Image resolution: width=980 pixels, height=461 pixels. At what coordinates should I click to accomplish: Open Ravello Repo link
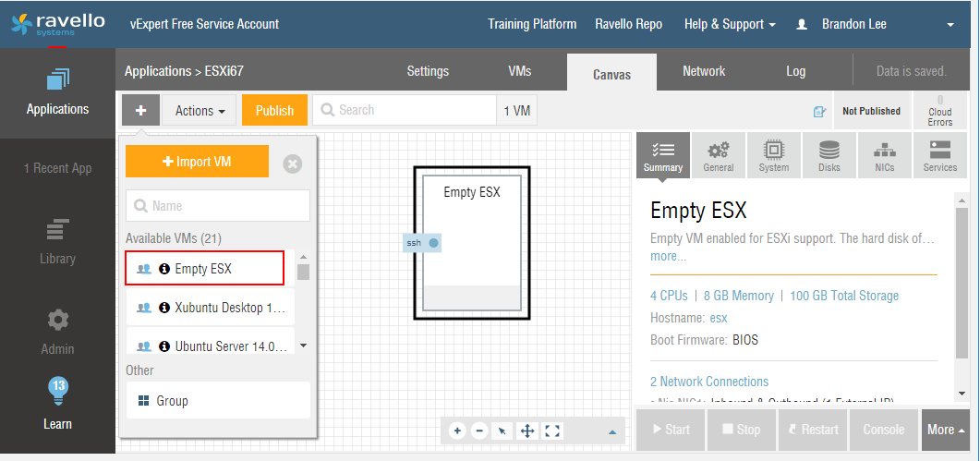tap(629, 24)
